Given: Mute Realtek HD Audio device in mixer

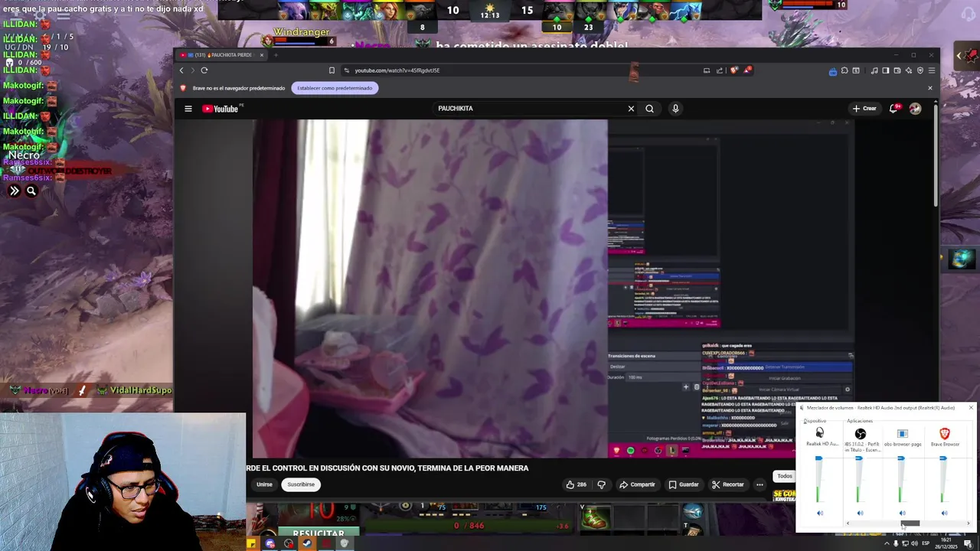Looking at the screenshot, I should pyautogui.click(x=820, y=514).
